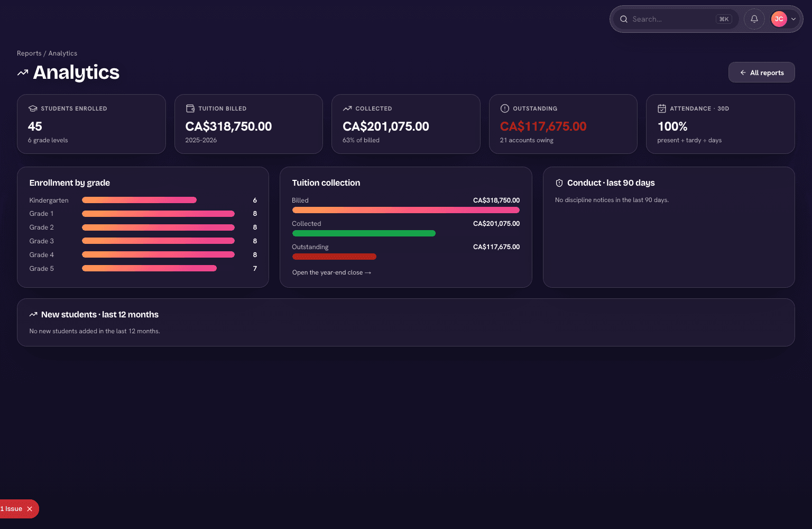Click the trend icon beside New students
The height and width of the screenshot is (529, 812).
[x=33, y=314]
